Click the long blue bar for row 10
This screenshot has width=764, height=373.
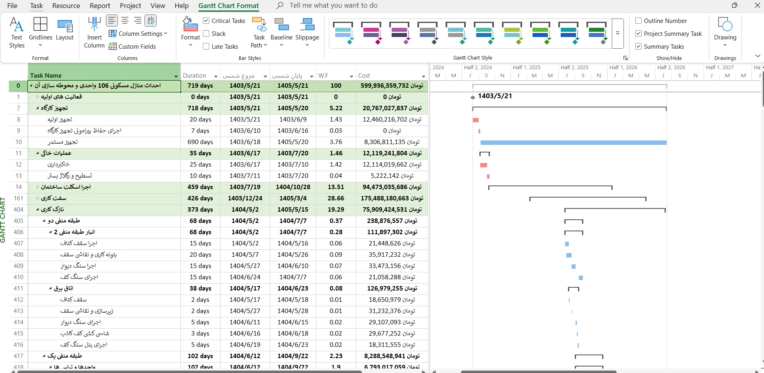[573, 142]
